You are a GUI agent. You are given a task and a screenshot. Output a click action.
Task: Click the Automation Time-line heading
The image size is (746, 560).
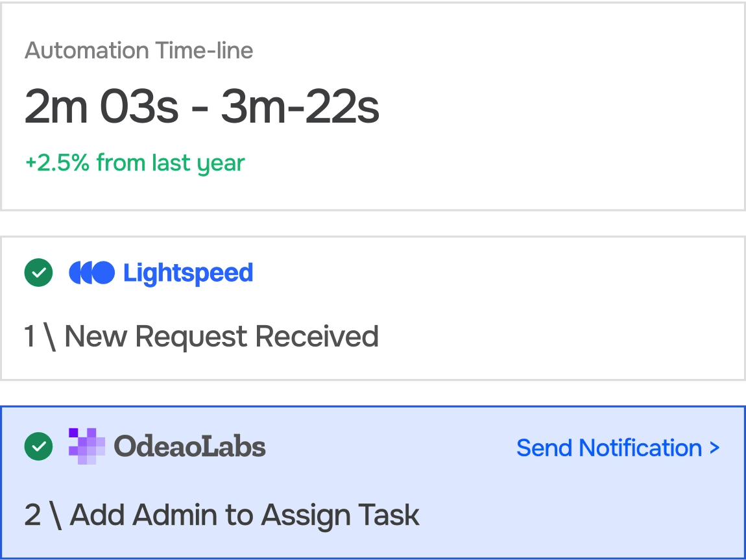click(x=139, y=51)
